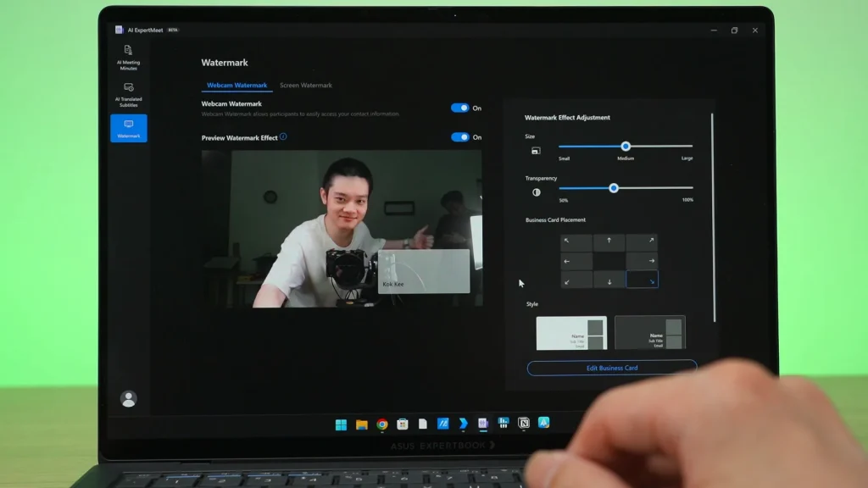Click the adjustment panel's vertical scrollbar
Image resolution: width=868 pixels, height=488 pixels.
712,218
